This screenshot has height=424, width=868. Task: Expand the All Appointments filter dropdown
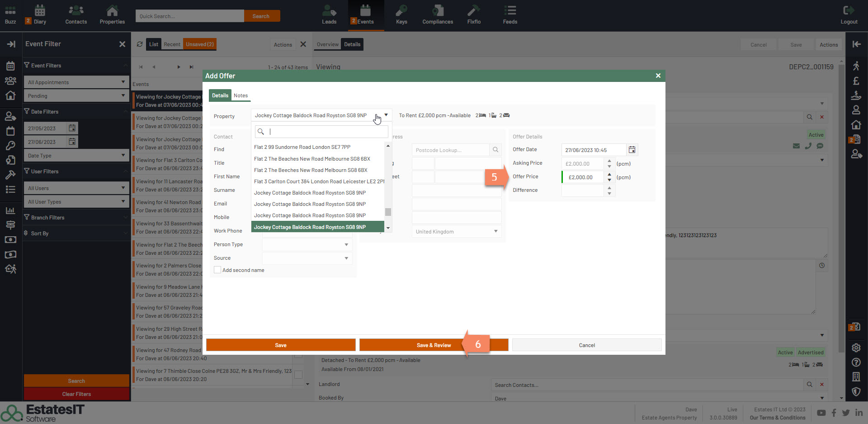[x=123, y=82]
